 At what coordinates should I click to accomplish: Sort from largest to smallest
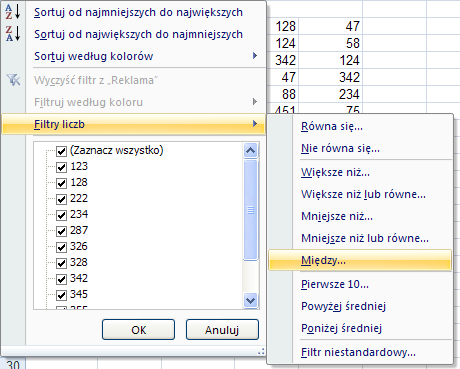coord(138,34)
